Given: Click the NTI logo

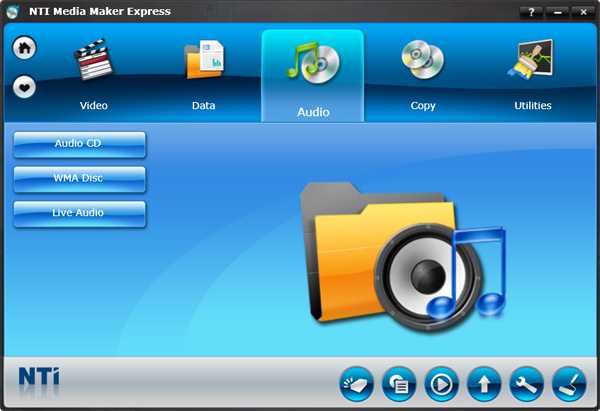Looking at the screenshot, I should 39,376.
